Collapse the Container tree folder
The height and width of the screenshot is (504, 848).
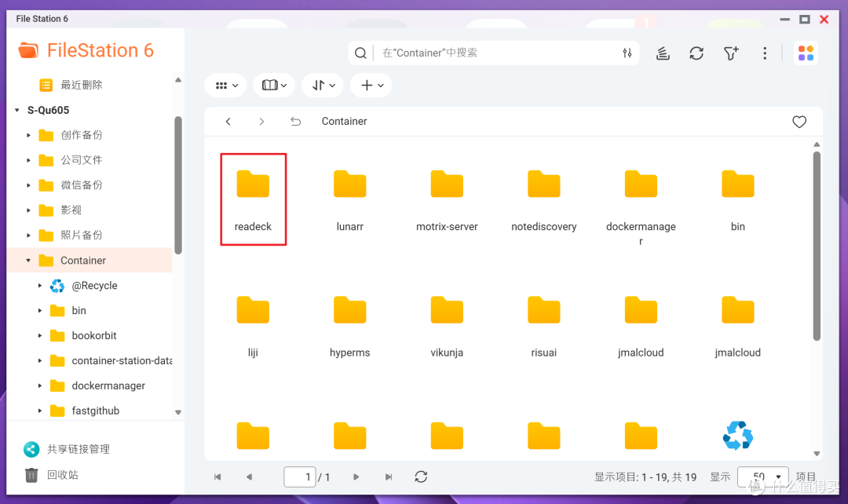(x=29, y=261)
